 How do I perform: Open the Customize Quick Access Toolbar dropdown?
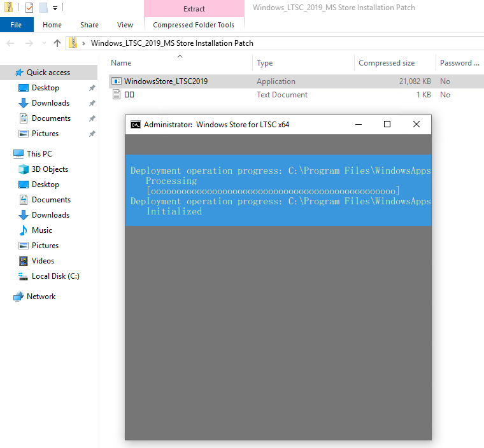pyautogui.click(x=55, y=8)
